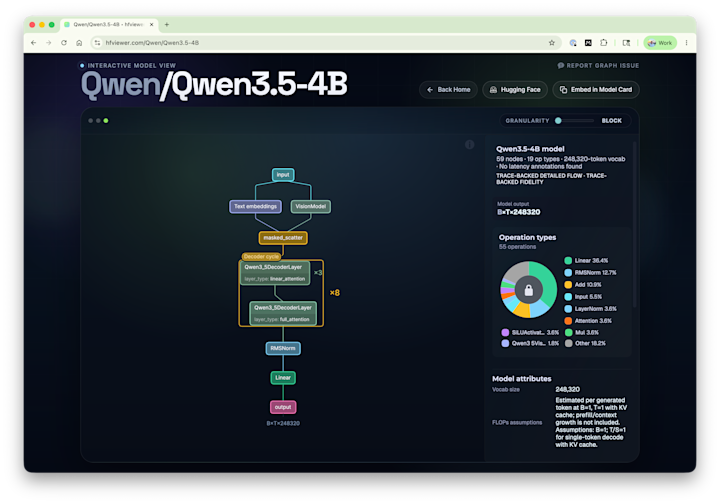Image resolution: width=720 pixels, height=504 pixels.
Task: Click the BLOCK granularity label
Action: tap(612, 121)
